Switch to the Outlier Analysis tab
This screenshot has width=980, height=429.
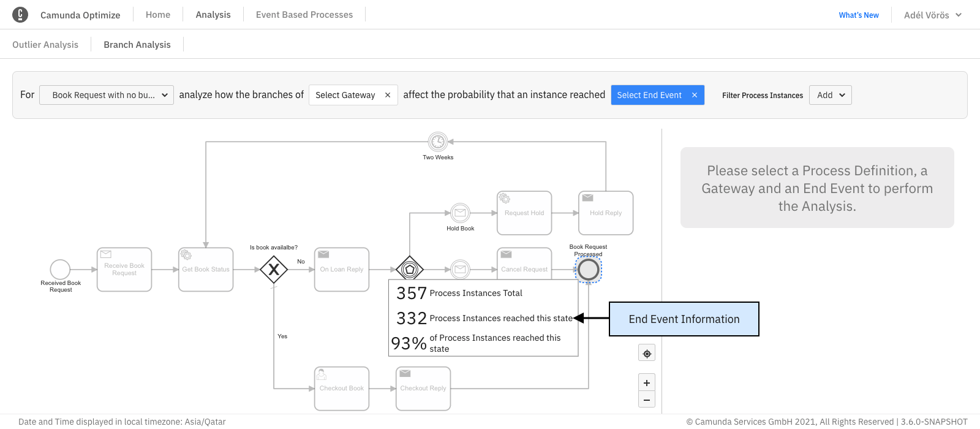(x=45, y=45)
